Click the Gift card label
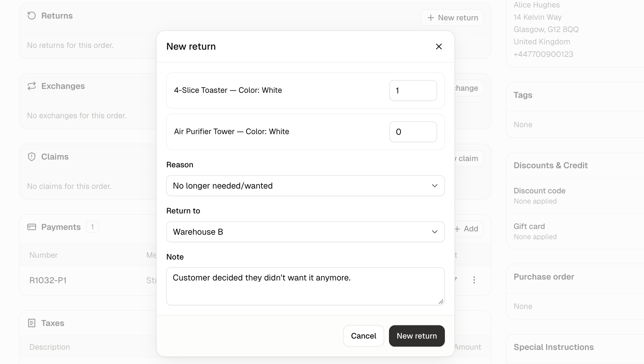The height and width of the screenshot is (364, 644). (x=529, y=226)
